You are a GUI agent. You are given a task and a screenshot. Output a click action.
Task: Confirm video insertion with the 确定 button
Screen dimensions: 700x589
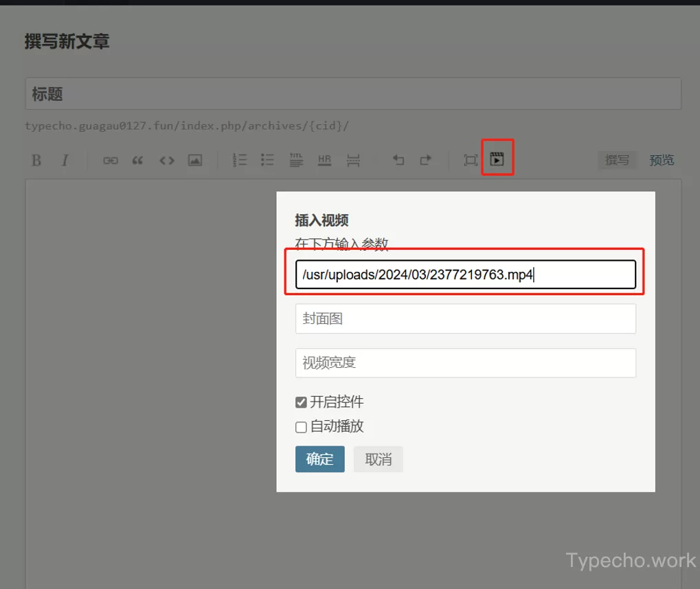pos(319,459)
